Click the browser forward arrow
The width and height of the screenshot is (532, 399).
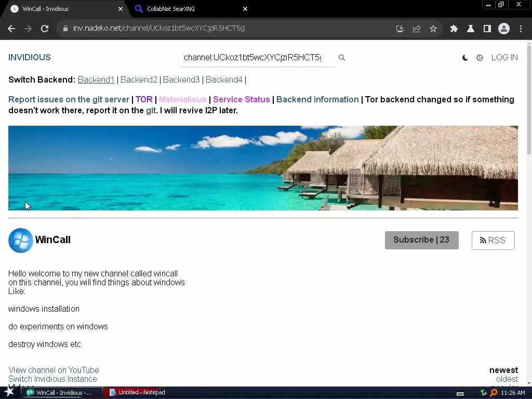[x=28, y=29]
